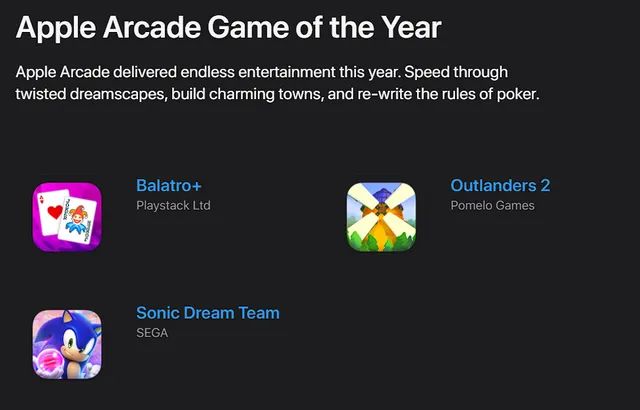
Task: Click the ace of hearts card on Balatro+ icon
Action: (x=52, y=212)
